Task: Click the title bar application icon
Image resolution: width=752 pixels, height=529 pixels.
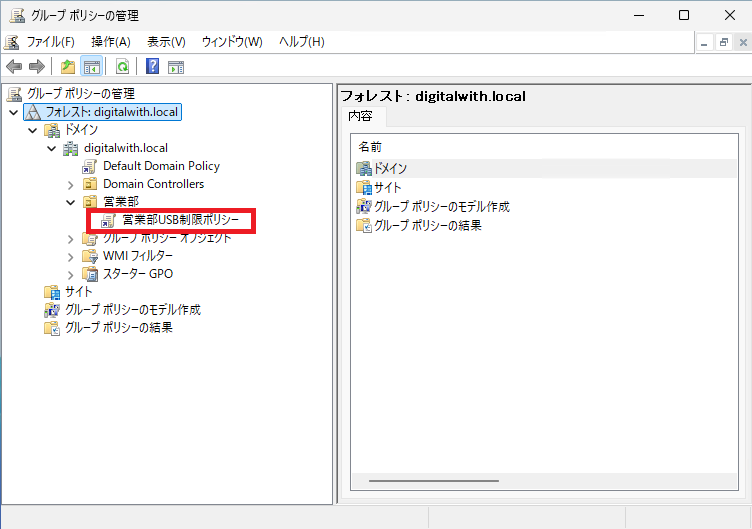Action: [x=17, y=15]
